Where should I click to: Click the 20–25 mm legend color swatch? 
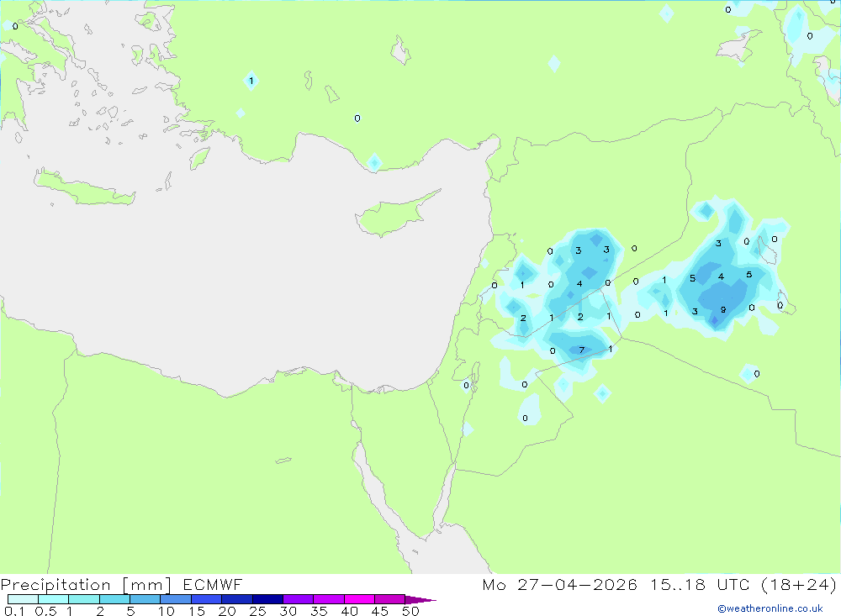[x=236, y=599]
